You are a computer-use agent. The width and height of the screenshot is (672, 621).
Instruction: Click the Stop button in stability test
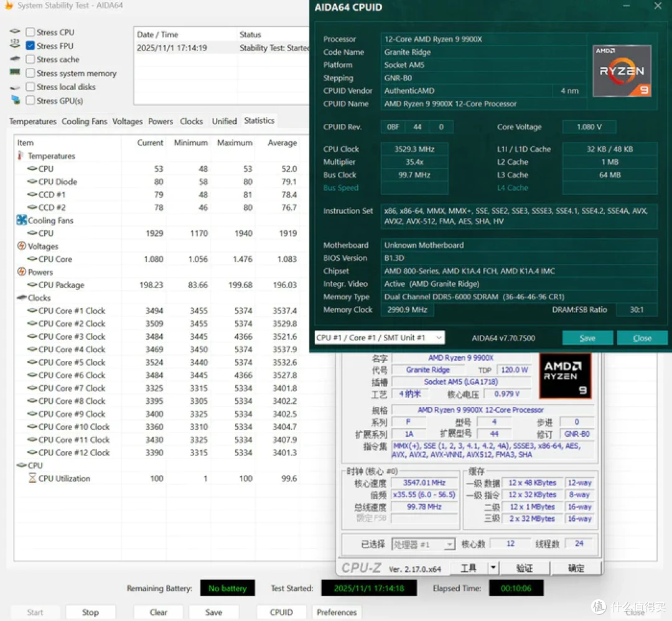click(90, 612)
